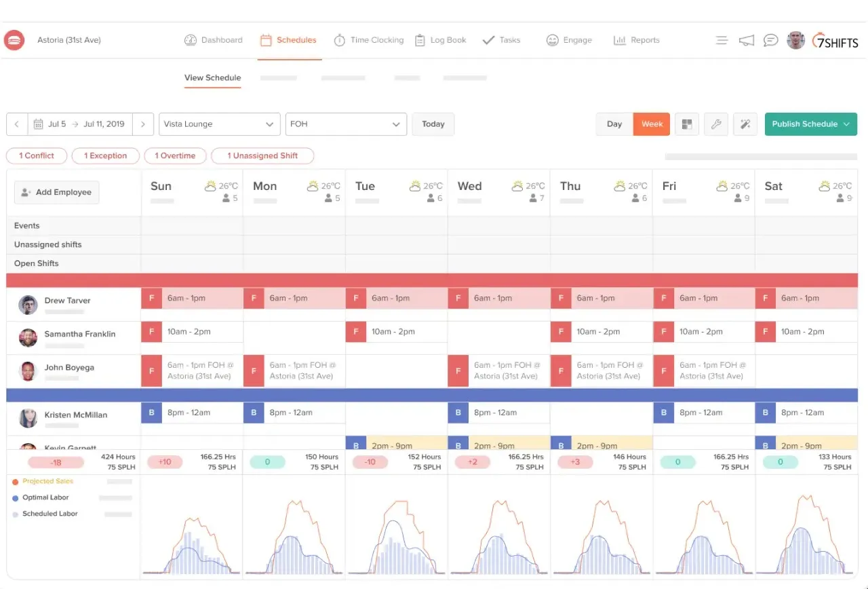Image resolution: width=868 pixels, height=589 pixels.
Task: Click the blue BOH department color bar
Action: tap(432, 395)
